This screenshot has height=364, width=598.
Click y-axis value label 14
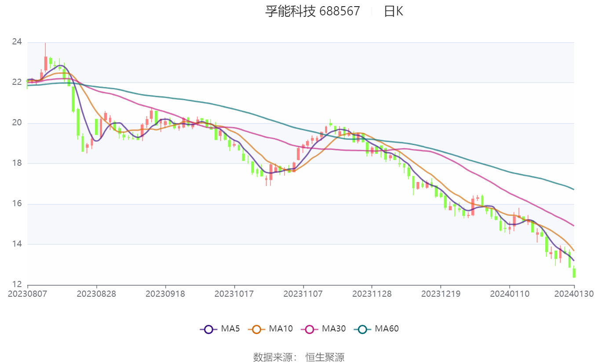tap(17, 244)
